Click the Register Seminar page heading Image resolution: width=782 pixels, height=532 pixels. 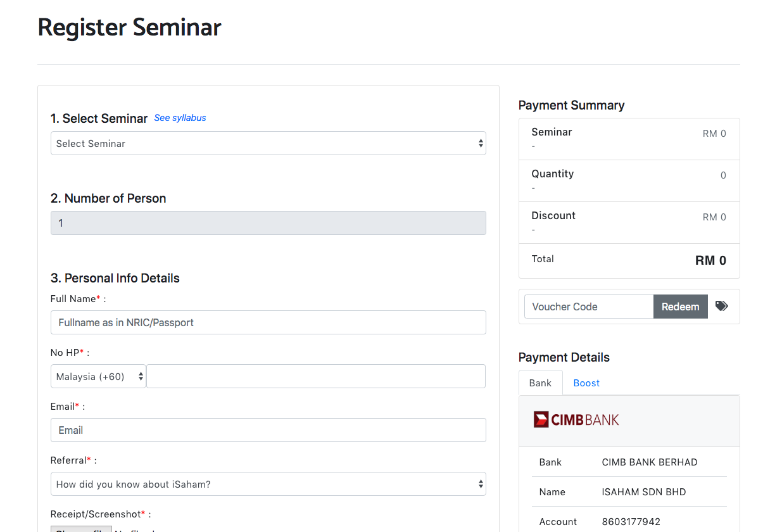tap(130, 28)
